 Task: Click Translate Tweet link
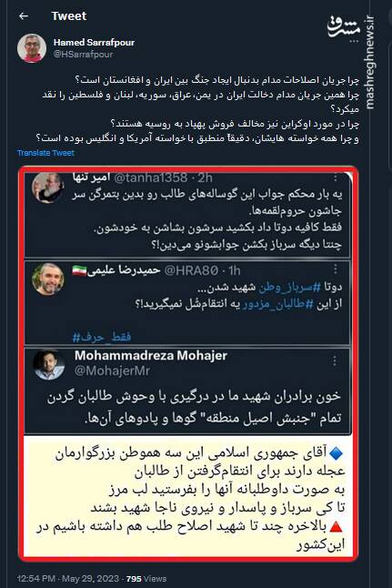[x=45, y=153]
